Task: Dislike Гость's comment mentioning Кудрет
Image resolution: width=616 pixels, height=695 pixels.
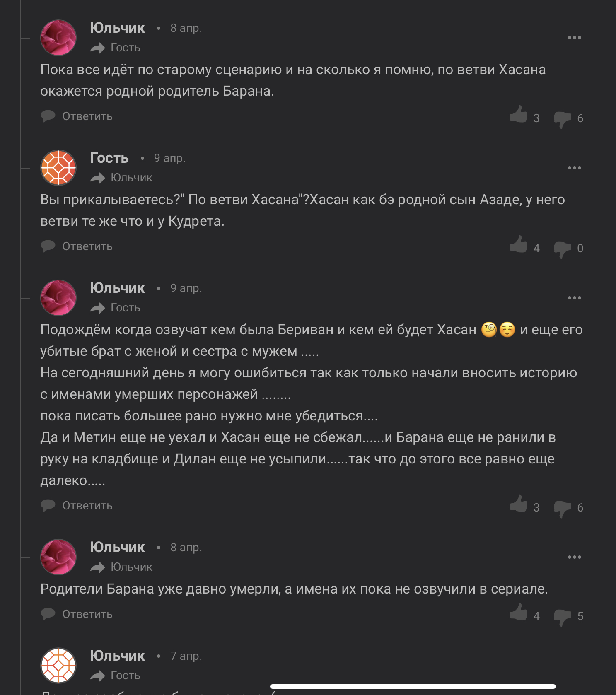Action: 562,249
